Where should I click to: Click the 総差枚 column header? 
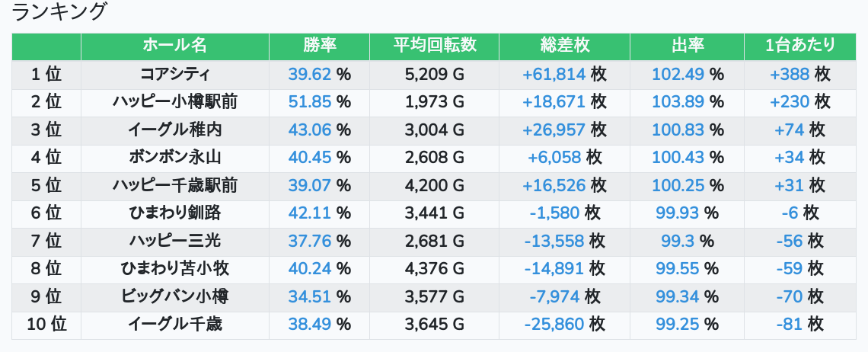coord(564,46)
